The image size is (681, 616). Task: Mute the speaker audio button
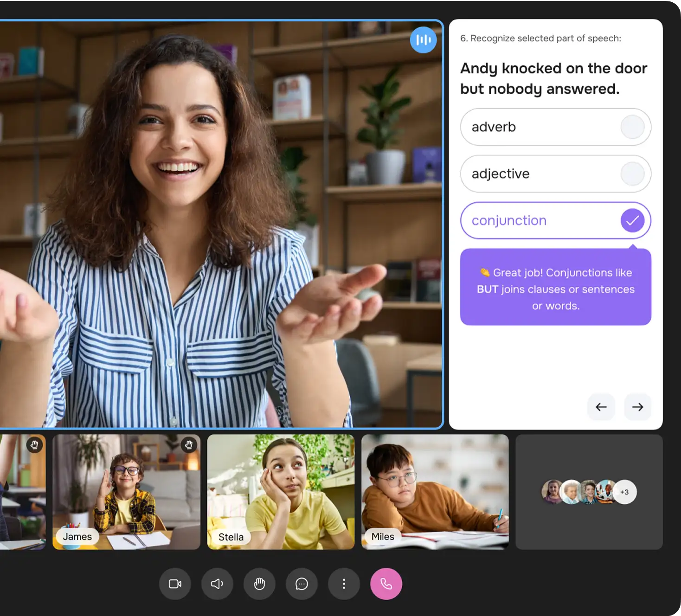[x=217, y=584]
